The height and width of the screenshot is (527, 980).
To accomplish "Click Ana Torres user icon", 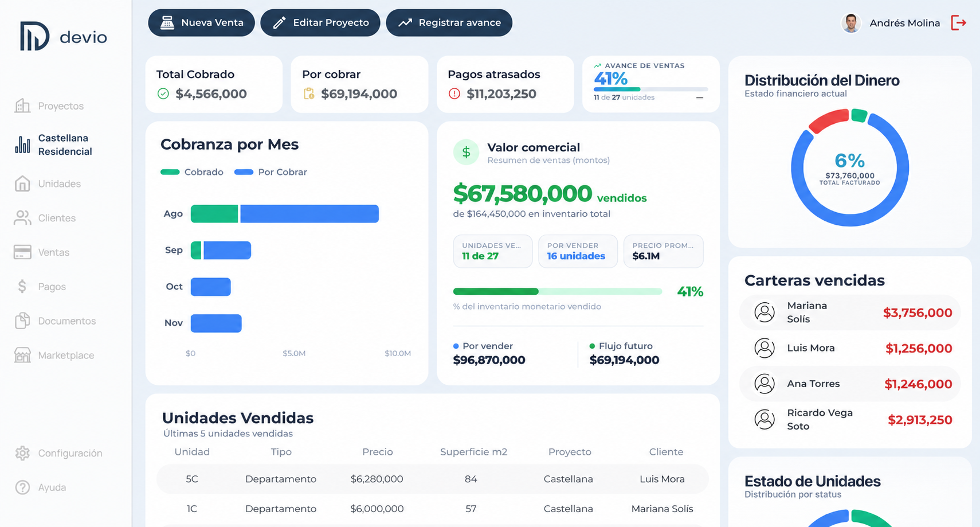I will [765, 384].
